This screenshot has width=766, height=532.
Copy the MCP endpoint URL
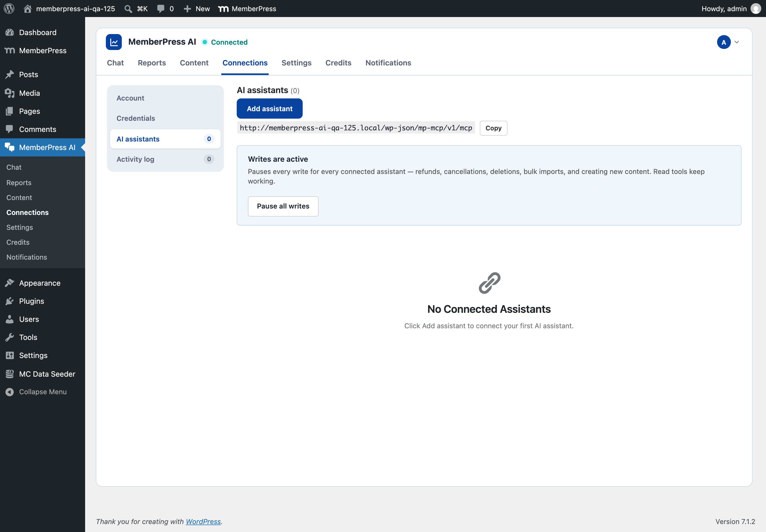point(493,128)
